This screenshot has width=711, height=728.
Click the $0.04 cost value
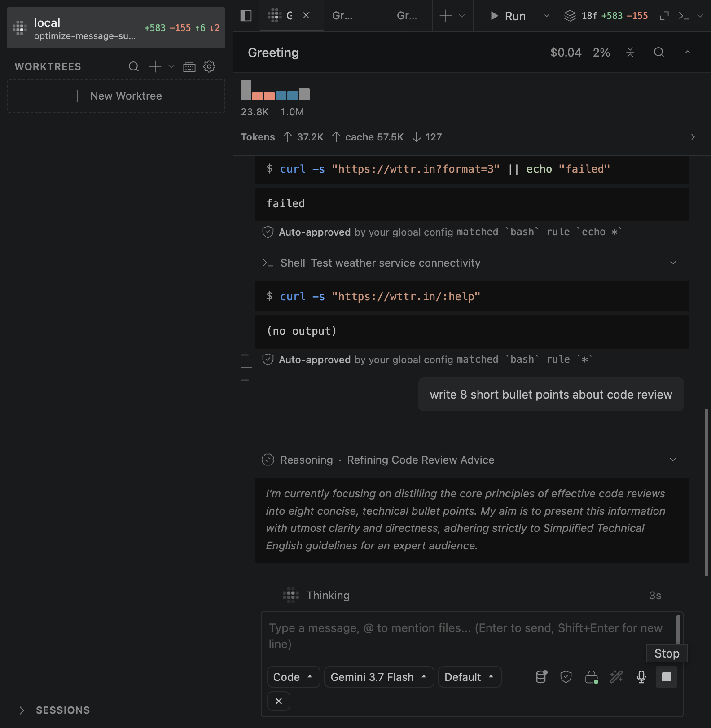[566, 53]
